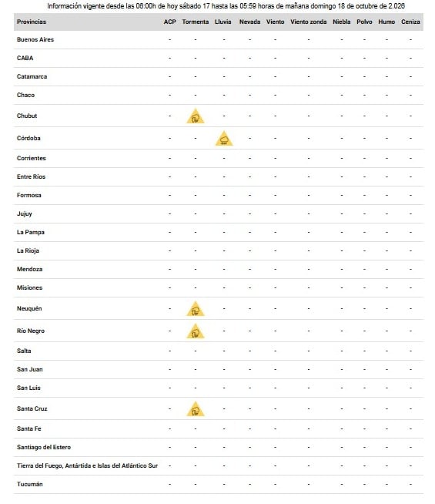Click the Lluvia column header
The width and height of the screenshot is (435, 504).
223,22
